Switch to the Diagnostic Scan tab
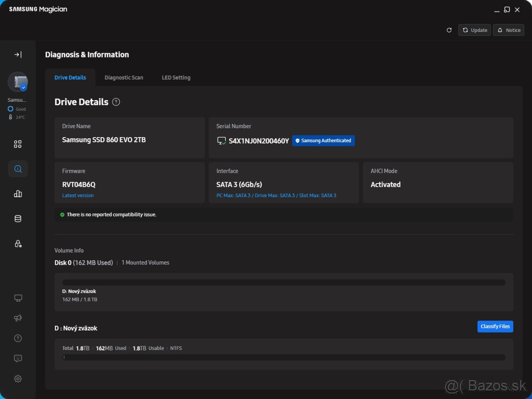This screenshot has width=532, height=399. [x=124, y=78]
